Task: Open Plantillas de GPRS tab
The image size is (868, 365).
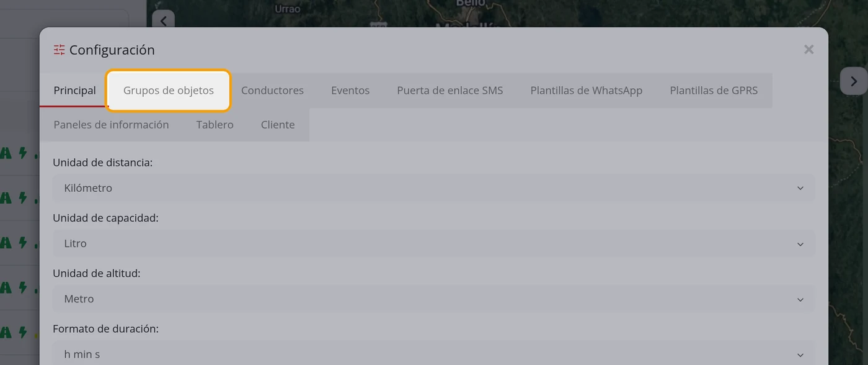Action: point(714,91)
